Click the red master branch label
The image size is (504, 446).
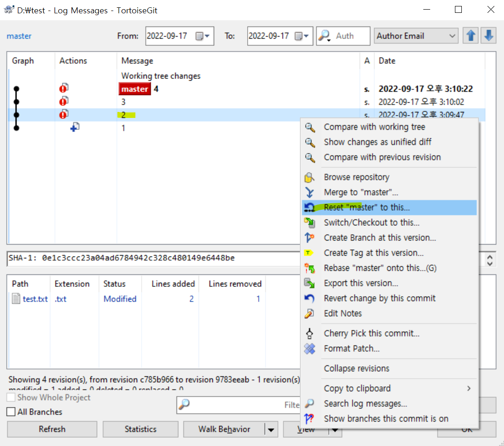click(135, 89)
